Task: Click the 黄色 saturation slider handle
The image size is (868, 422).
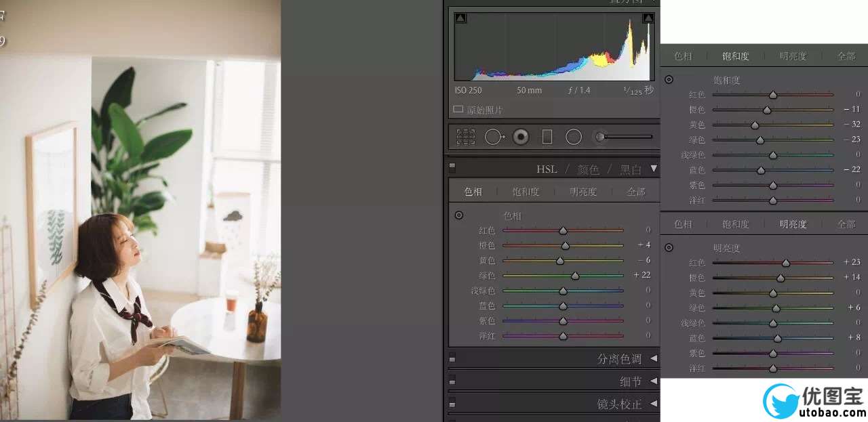Action: [x=755, y=125]
